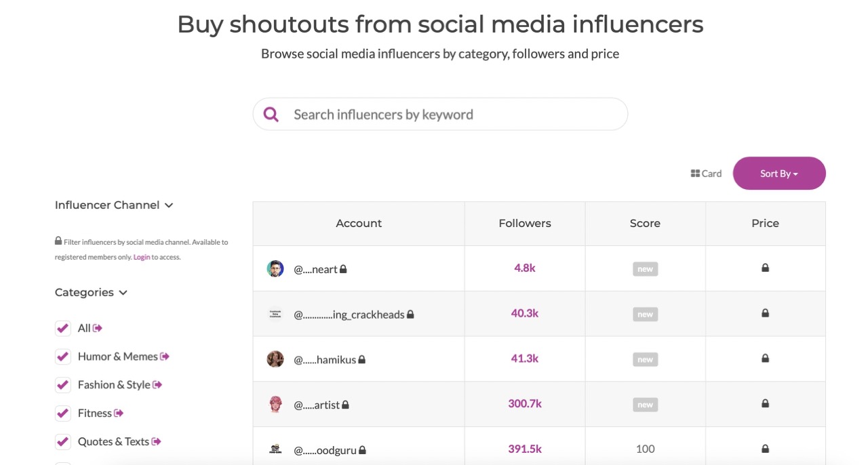Image resolution: width=868 pixels, height=465 pixels.
Task: Collapse the Categories section
Action: click(123, 293)
